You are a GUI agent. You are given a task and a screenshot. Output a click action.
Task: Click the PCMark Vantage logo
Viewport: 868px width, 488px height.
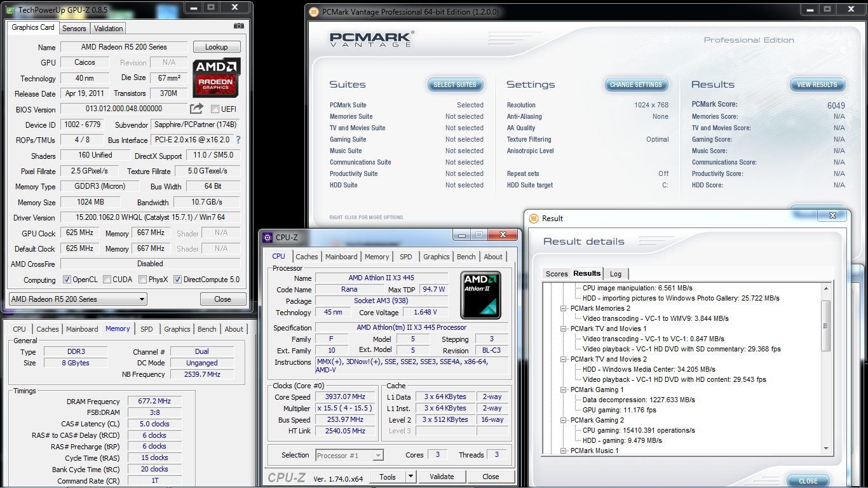pos(372,39)
